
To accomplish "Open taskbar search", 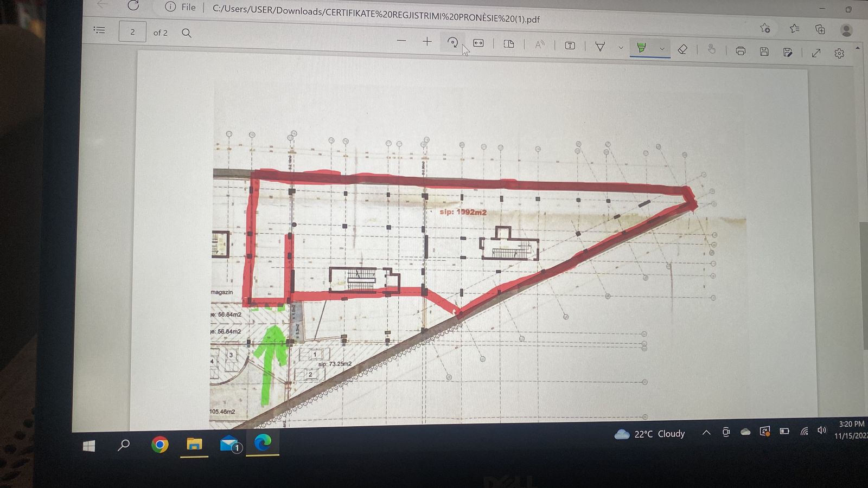I will pos(124,445).
